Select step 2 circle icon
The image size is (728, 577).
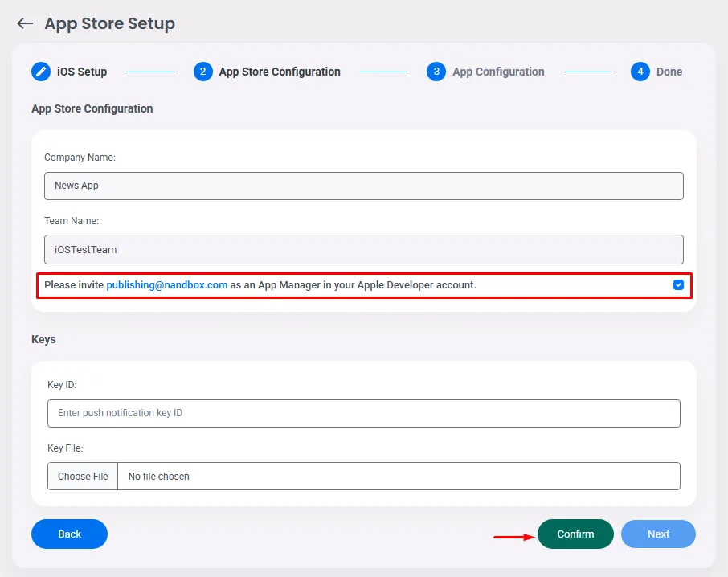click(x=203, y=72)
